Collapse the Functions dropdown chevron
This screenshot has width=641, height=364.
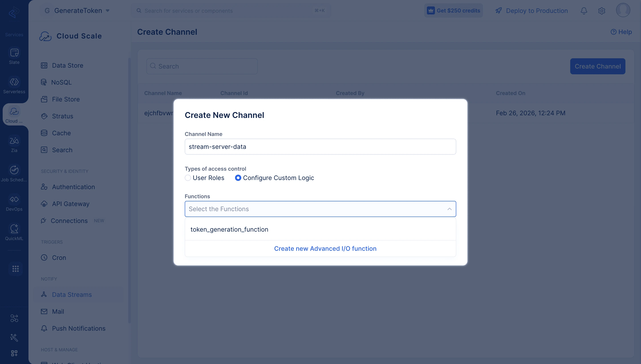[449, 209]
